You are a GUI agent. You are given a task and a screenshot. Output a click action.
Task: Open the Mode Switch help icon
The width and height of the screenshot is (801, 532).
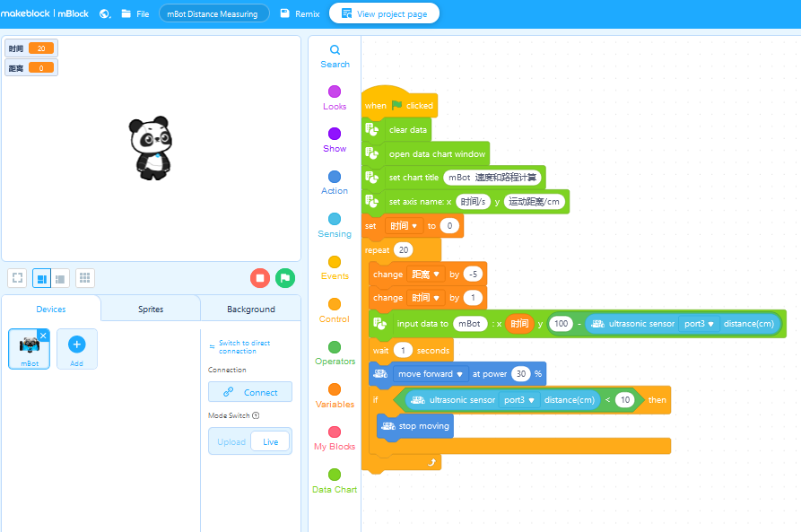coord(256,415)
